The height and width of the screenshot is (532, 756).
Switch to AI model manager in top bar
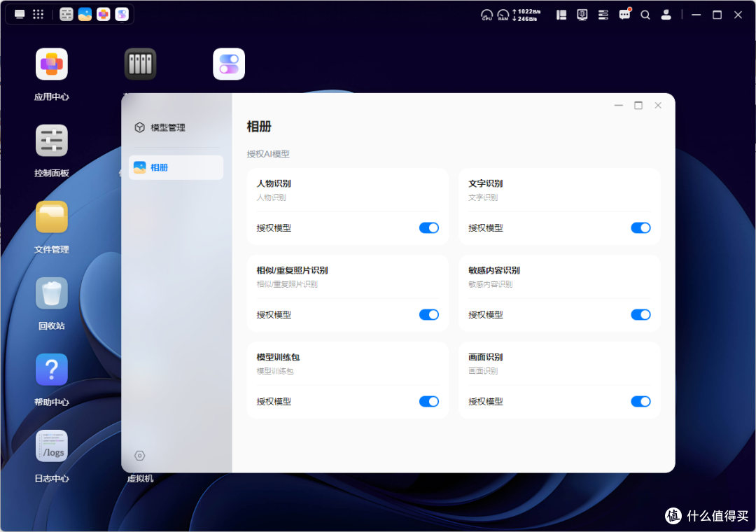[122, 15]
